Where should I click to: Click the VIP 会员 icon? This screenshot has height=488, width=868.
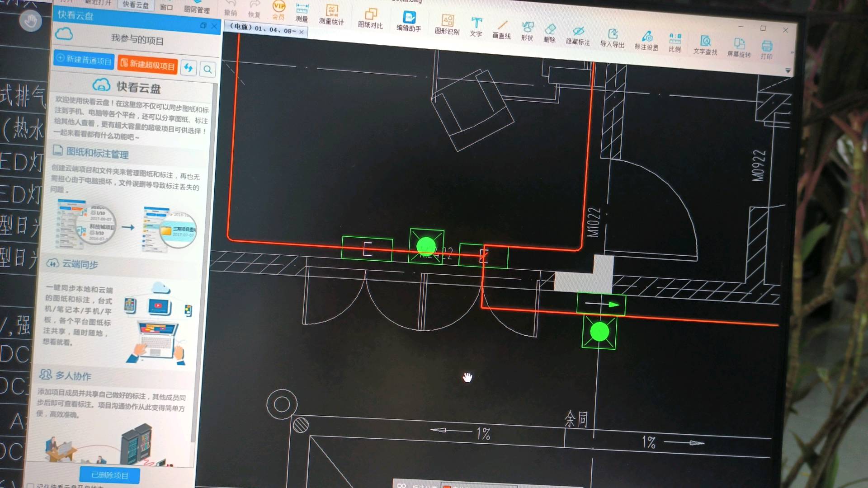tap(278, 11)
